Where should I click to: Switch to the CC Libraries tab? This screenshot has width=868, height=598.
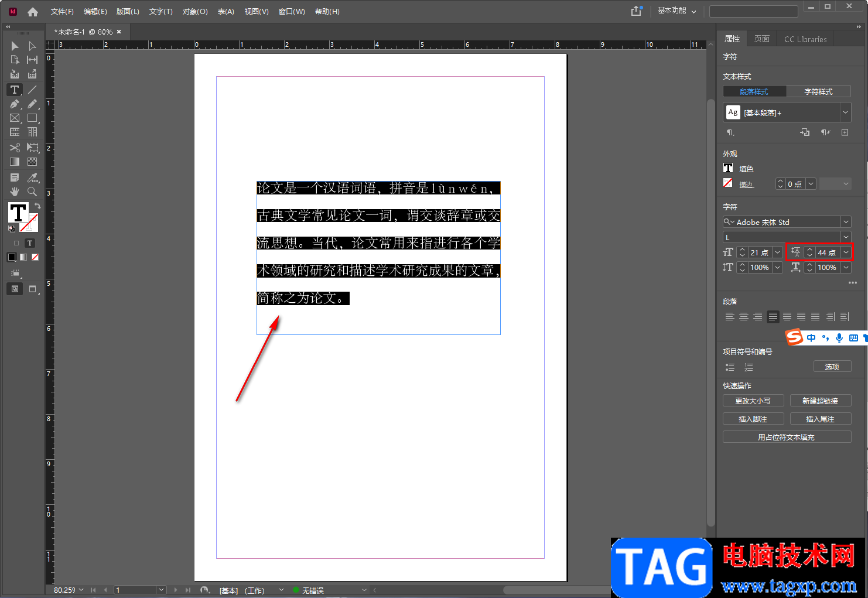[805, 39]
